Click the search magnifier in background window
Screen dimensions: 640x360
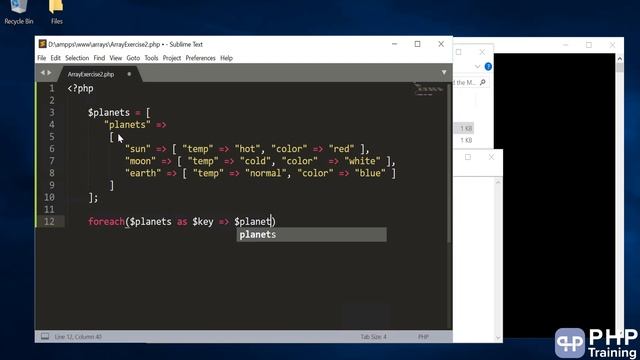[x=483, y=82]
